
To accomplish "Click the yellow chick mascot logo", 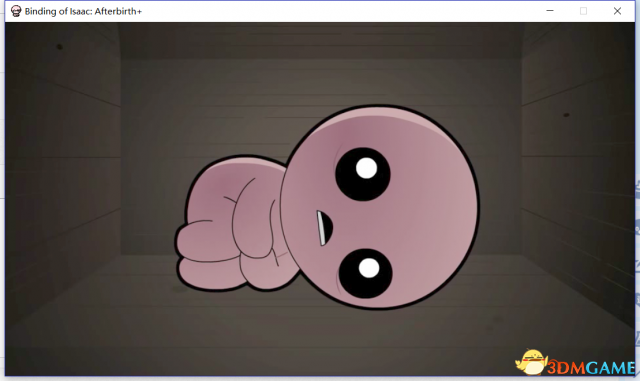I will tap(531, 361).
